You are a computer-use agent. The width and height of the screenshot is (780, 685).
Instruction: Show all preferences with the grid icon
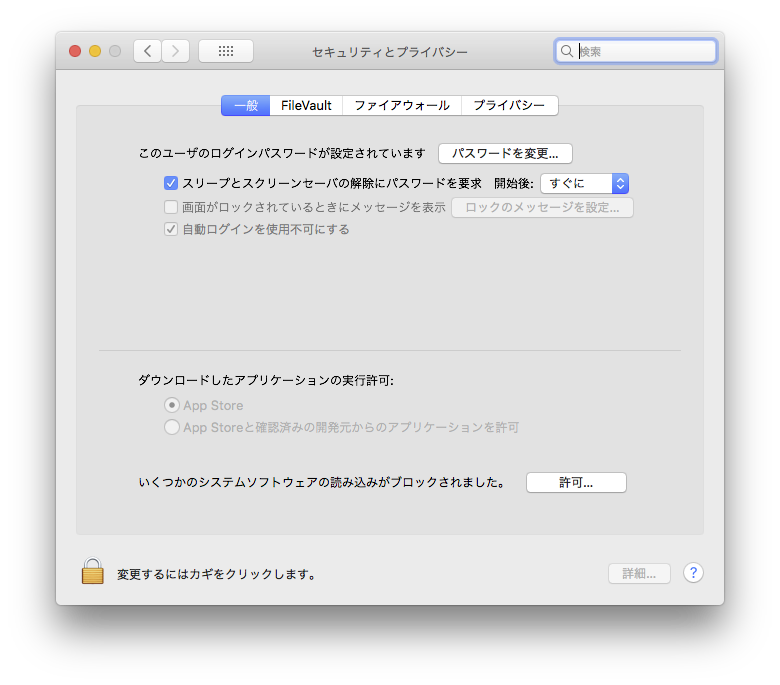click(x=226, y=51)
